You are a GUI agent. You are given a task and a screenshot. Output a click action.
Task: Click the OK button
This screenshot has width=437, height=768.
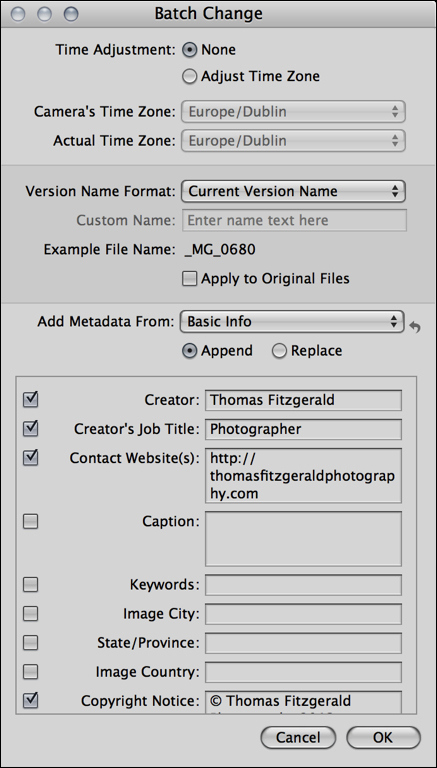pyautogui.click(x=383, y=738)
